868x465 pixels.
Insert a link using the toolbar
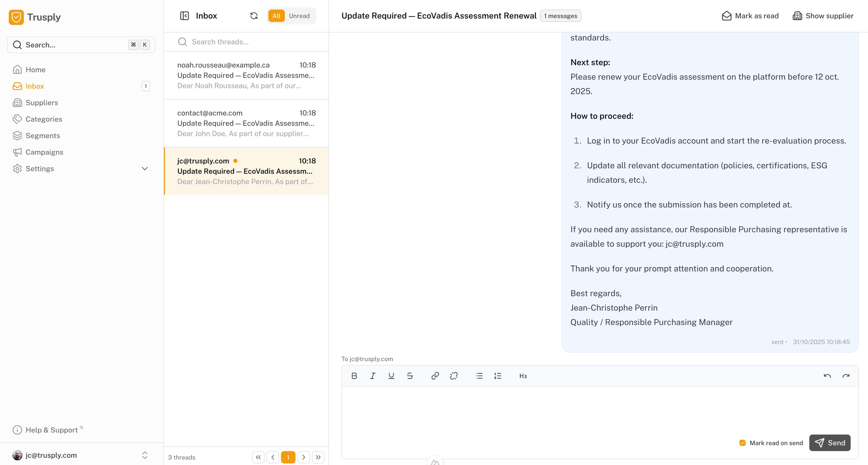pyautogui.click(x=435, y=376)
